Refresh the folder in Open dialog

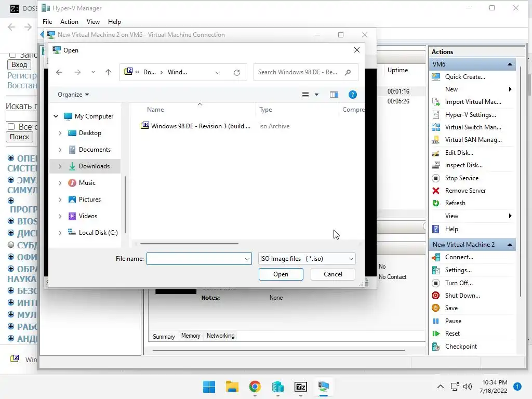pyautogui.click(x=237, y=72)
